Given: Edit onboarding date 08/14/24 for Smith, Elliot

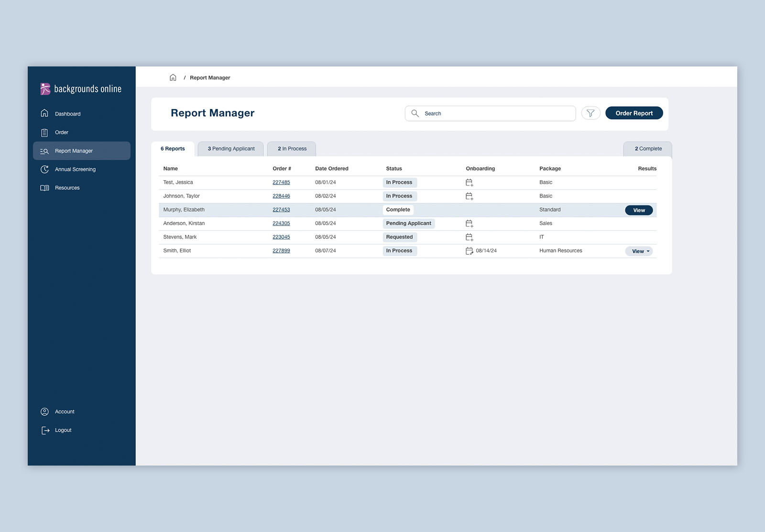Looking at the screenshot, I should (469, 251).
